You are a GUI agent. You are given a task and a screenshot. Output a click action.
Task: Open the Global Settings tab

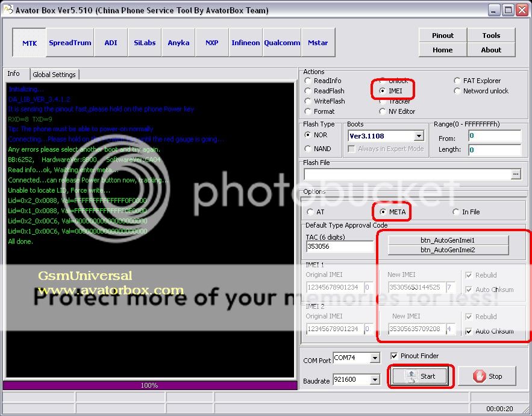[x=54, y=75]
